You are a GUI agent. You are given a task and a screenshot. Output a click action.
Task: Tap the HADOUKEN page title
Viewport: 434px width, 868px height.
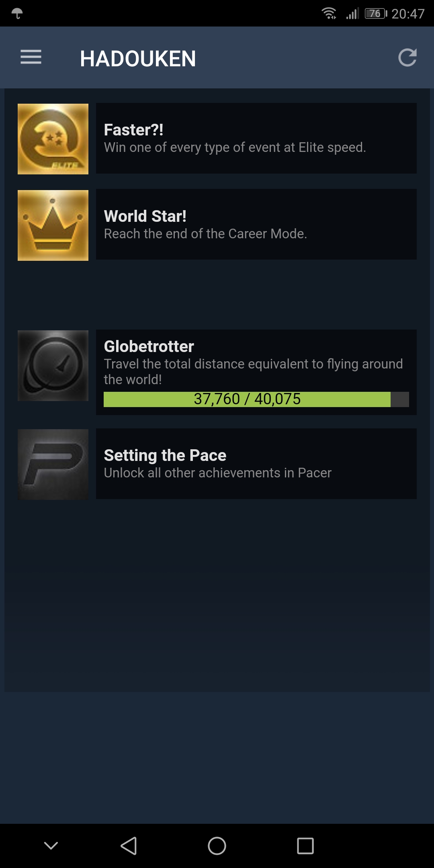(138, 59)
